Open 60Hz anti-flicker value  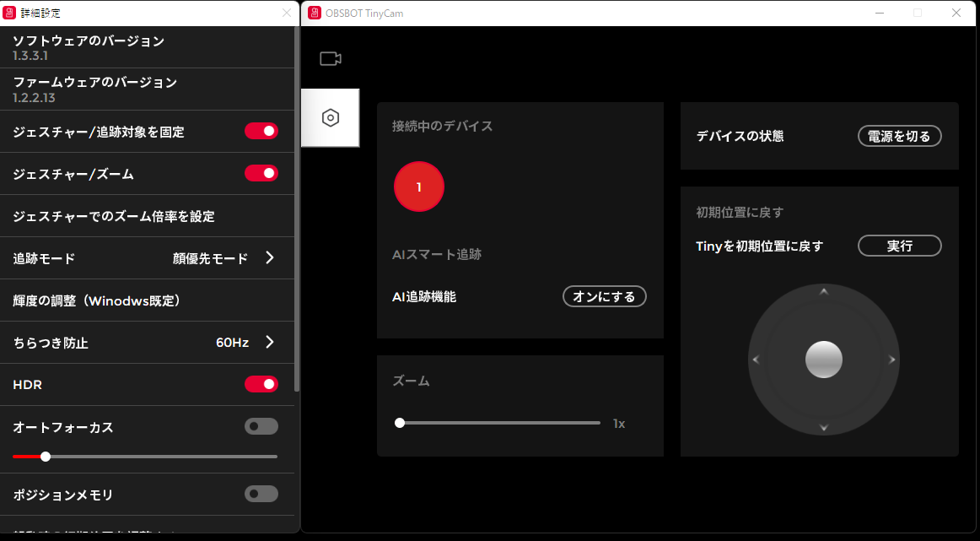point(233,343)
